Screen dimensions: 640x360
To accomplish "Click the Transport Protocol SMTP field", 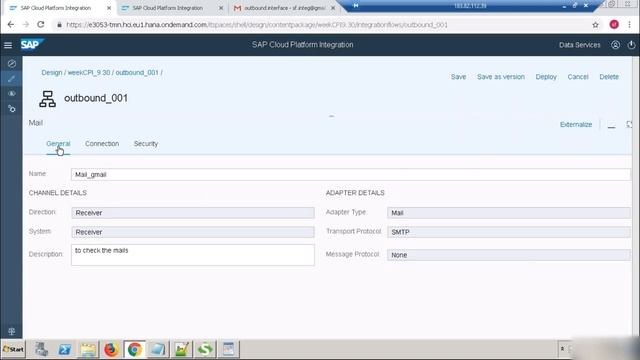I will coord(509,232).
